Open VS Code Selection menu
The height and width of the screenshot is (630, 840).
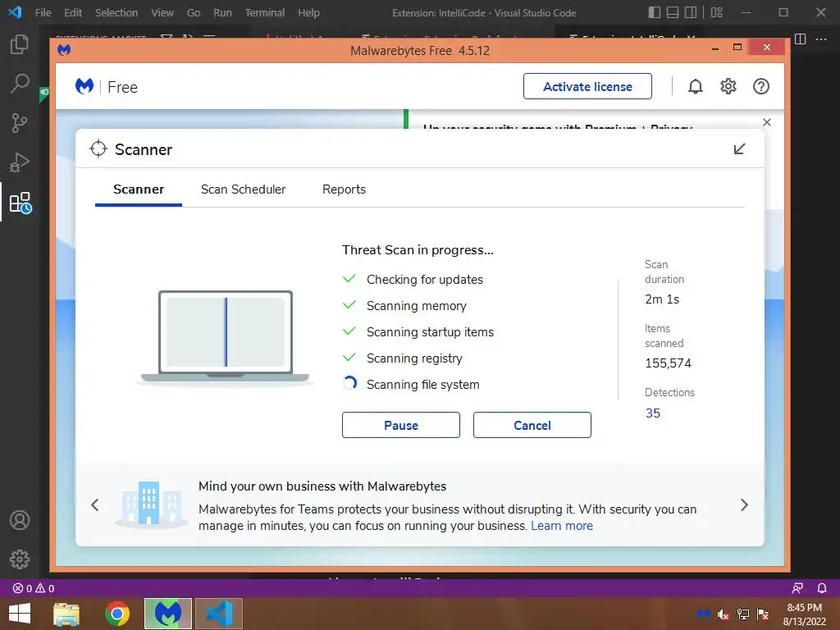pyautogui.click(x=116, y=12)
